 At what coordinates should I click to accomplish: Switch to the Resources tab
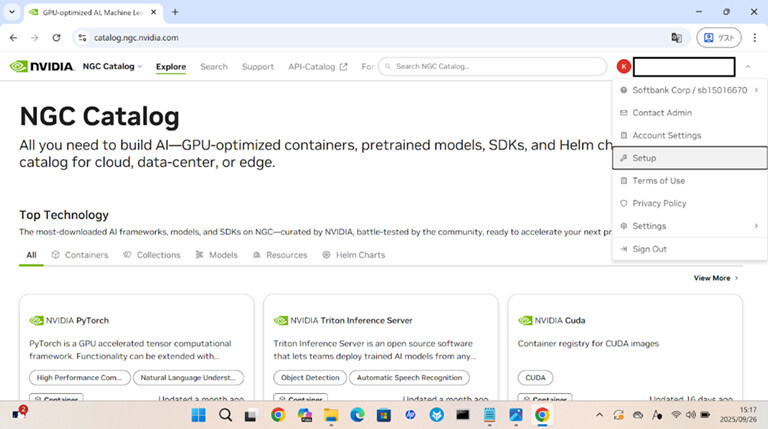[x=280, y=255]
